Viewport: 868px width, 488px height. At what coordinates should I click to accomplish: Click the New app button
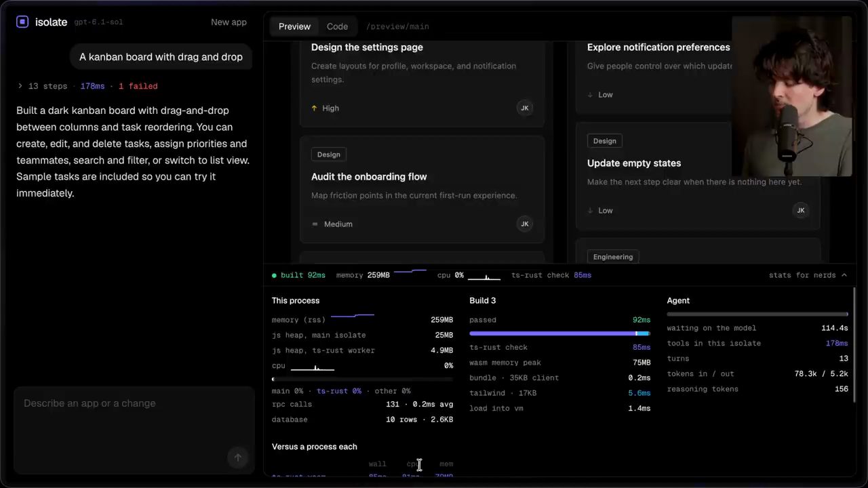pos(229,22)
